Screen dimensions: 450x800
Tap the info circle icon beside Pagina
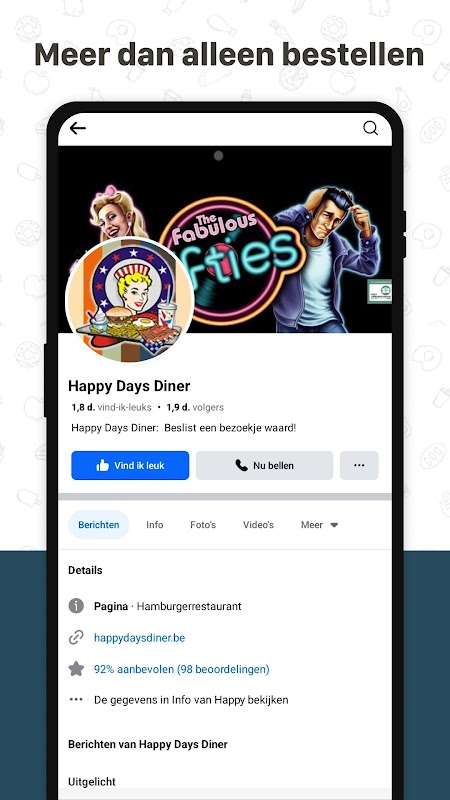coord(76,606)
